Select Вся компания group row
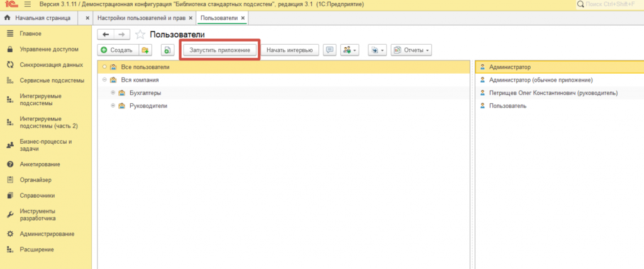 point(284,80)
